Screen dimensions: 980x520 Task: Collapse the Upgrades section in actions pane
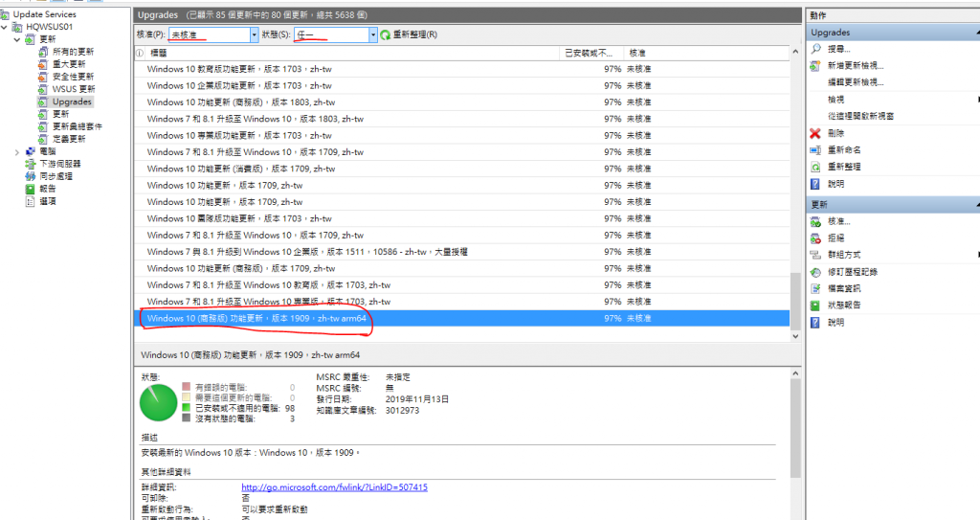pos(977,33)
